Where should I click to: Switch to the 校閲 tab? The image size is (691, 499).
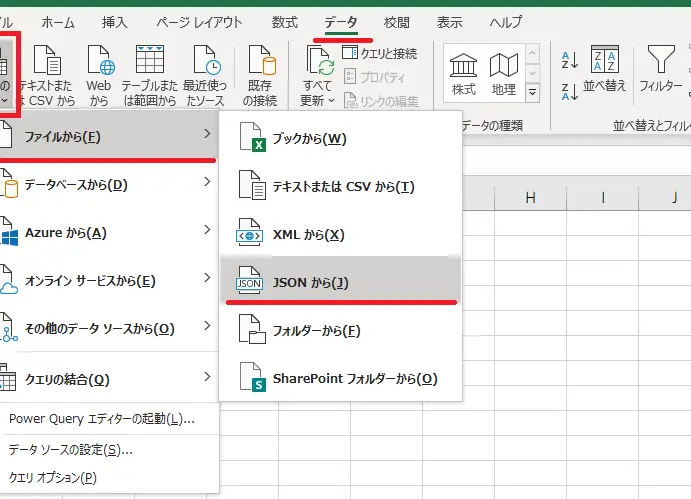click(397, 22)
